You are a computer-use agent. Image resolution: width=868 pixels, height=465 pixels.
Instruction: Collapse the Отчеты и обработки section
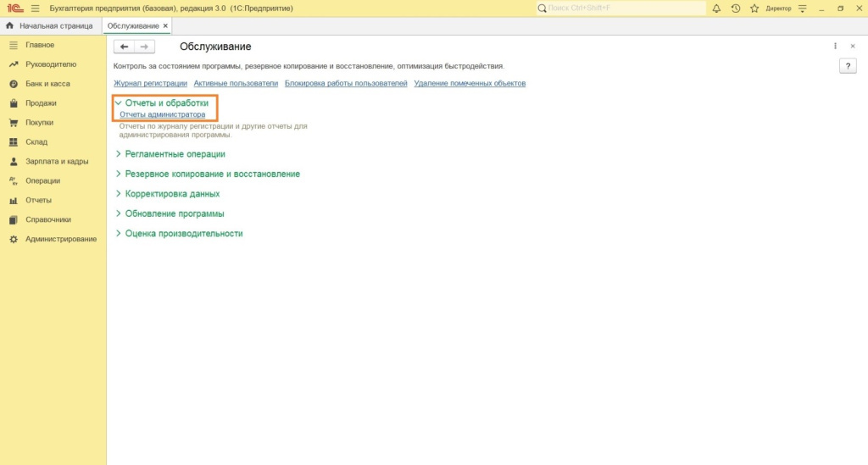118,102
